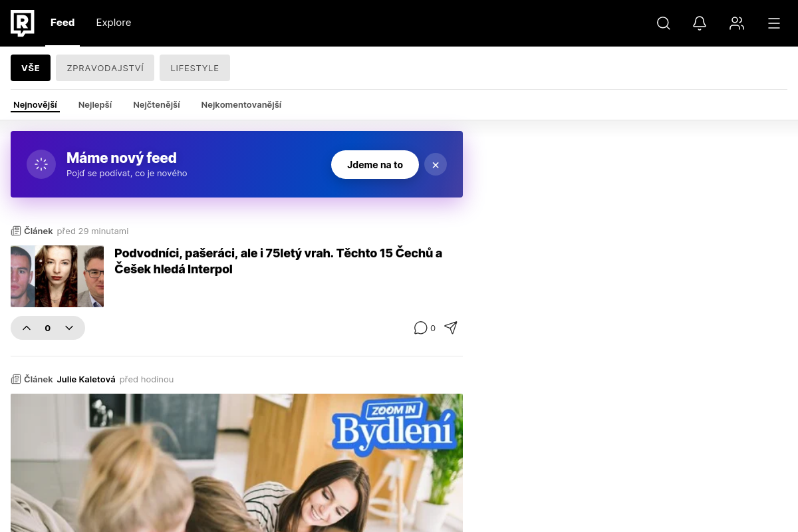Open the Bydlení article image

[x=237, y=463]
